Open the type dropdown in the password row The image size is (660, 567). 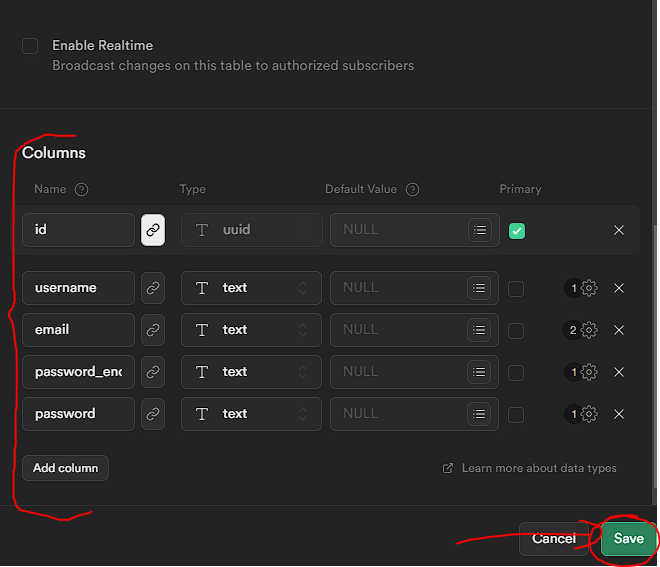pyautogui.click(x=251, y=414)
